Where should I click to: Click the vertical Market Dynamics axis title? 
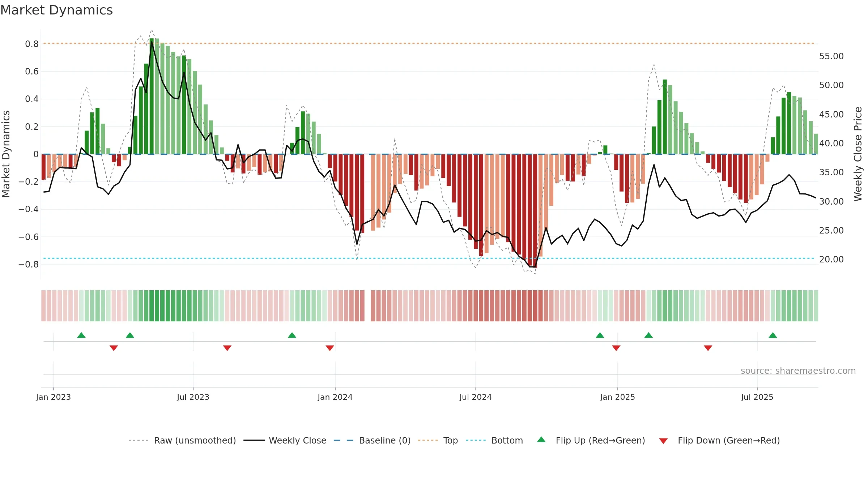pos(6,154)
